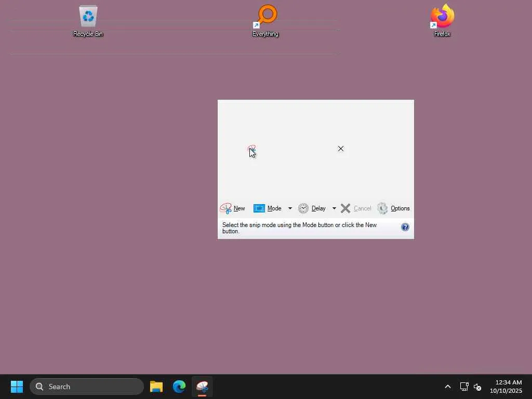Open the clock showing 12:34 AM
Viewport: 532px width, 399px height.
click(x=506, y=387)
